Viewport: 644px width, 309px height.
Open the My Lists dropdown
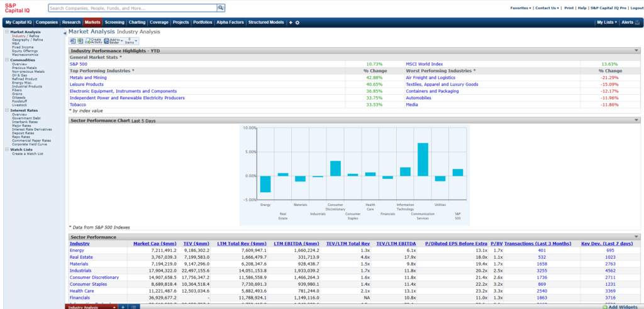click(607, 23)
